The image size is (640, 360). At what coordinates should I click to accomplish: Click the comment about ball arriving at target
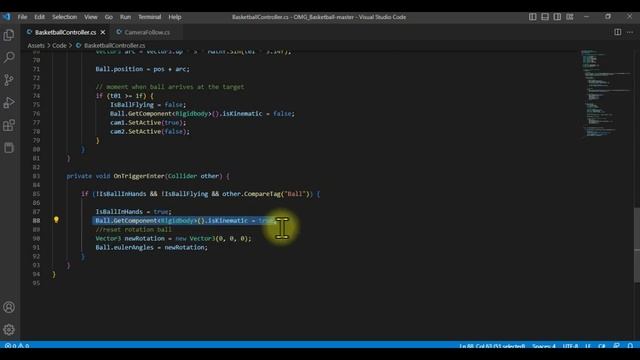(170, 87)
